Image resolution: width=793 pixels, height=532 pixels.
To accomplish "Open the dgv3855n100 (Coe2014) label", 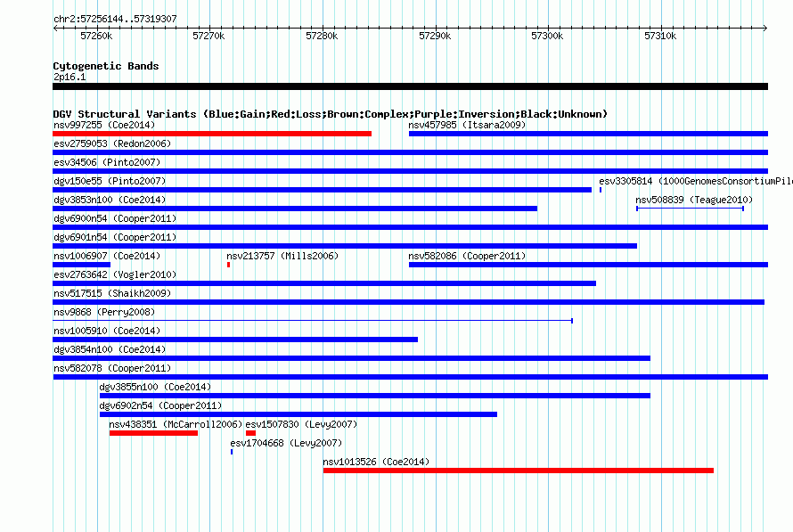I will pos(155,387).
